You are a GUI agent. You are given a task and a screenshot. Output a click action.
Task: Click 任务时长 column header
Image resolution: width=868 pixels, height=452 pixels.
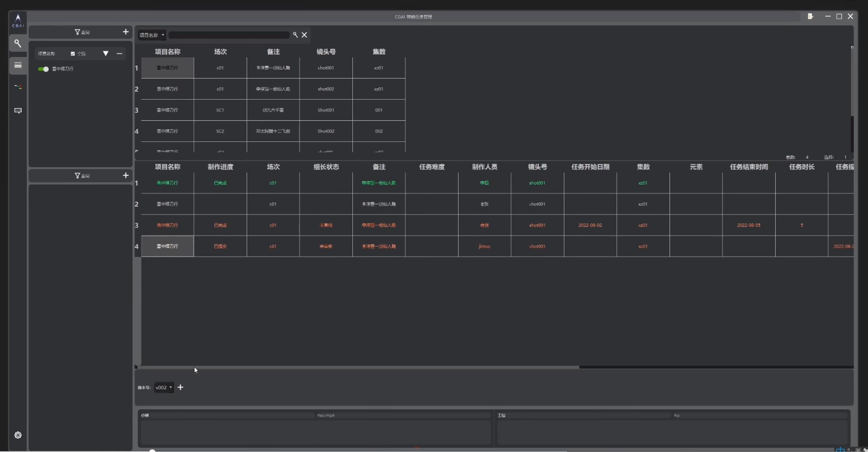801,167
